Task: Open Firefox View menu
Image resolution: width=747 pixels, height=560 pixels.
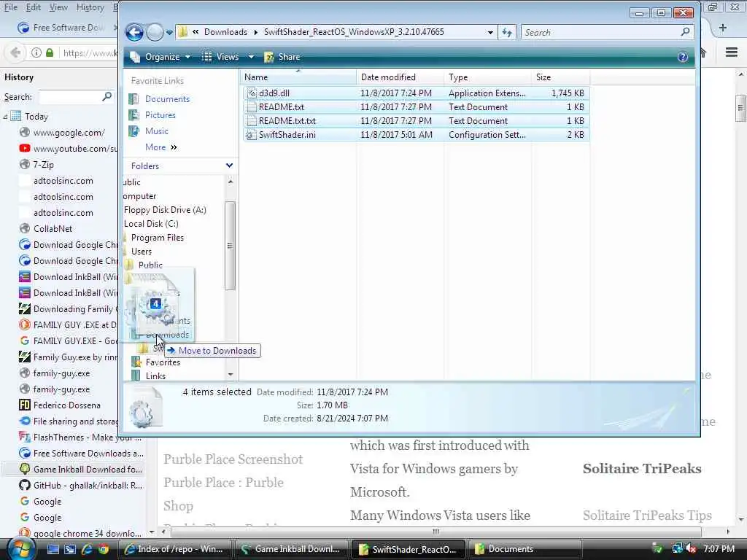Action: (58, 7)
